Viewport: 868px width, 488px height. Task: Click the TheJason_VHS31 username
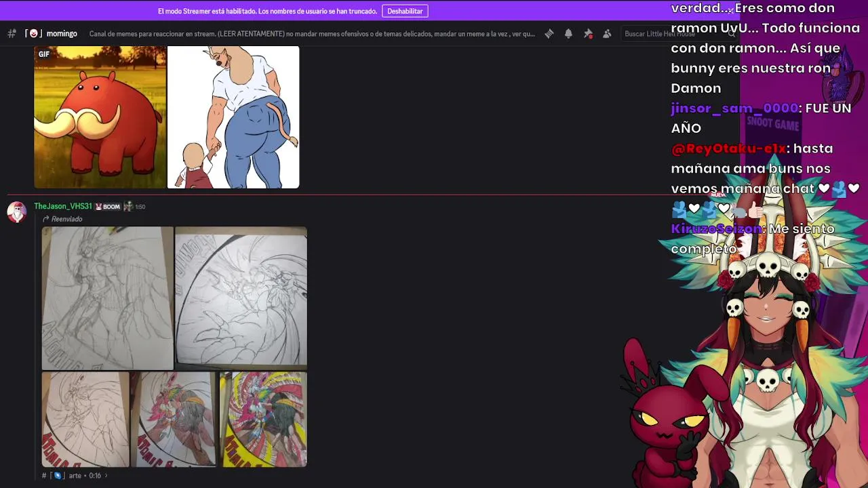pos(62,206)
